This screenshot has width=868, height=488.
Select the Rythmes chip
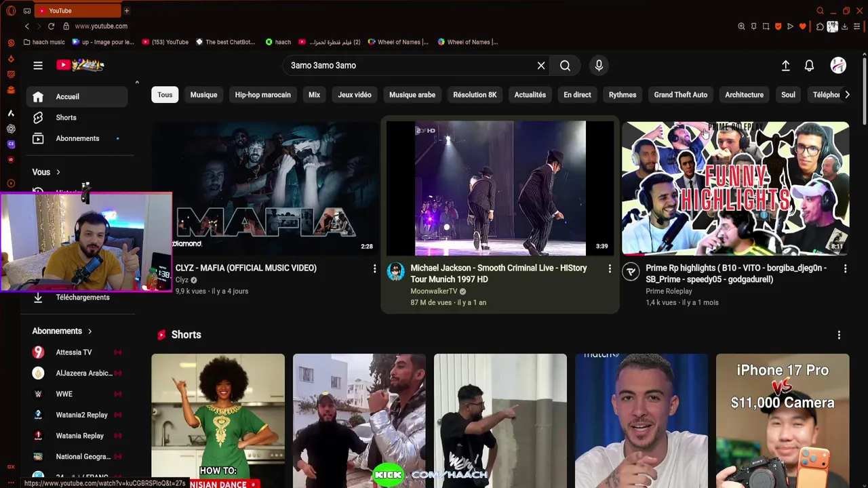(623, 95)
